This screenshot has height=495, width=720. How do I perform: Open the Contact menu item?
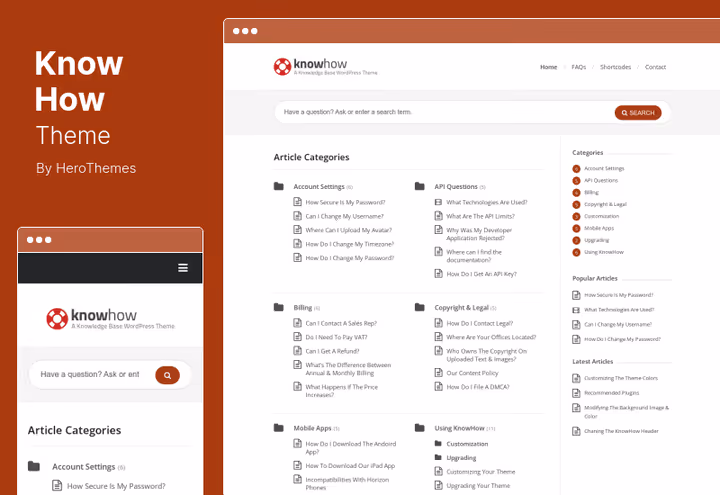click(655, 67)
